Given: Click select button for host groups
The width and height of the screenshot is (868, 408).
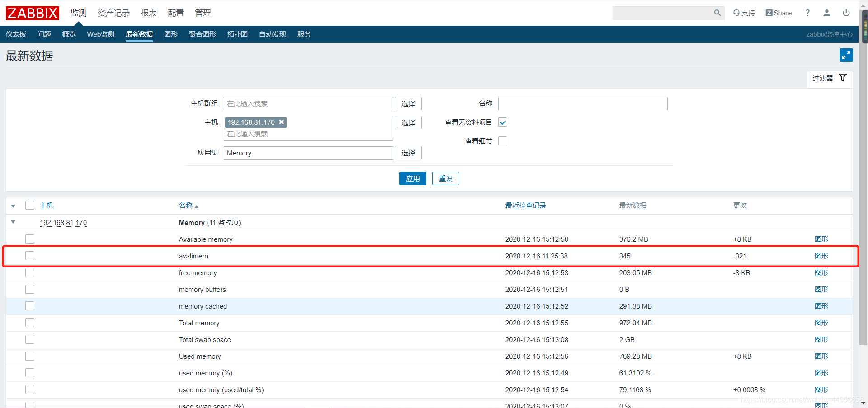Looking at the screenshot, I should click(x=408, y=103).
